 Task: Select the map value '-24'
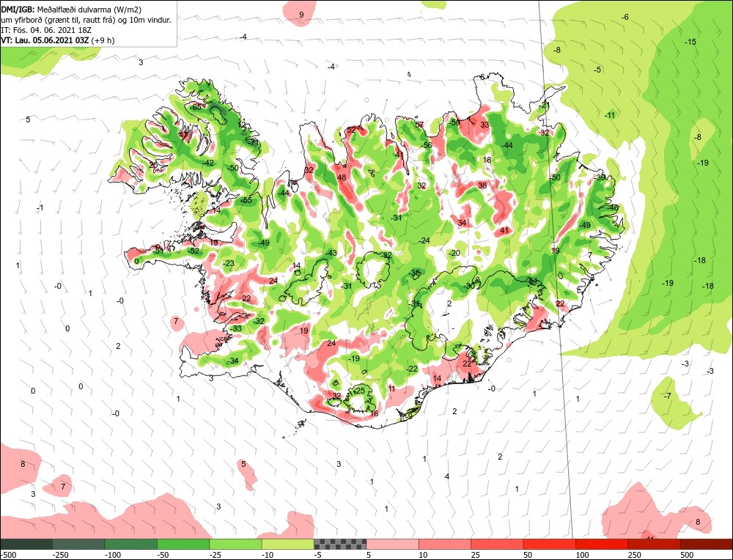[x=424, y=240]
